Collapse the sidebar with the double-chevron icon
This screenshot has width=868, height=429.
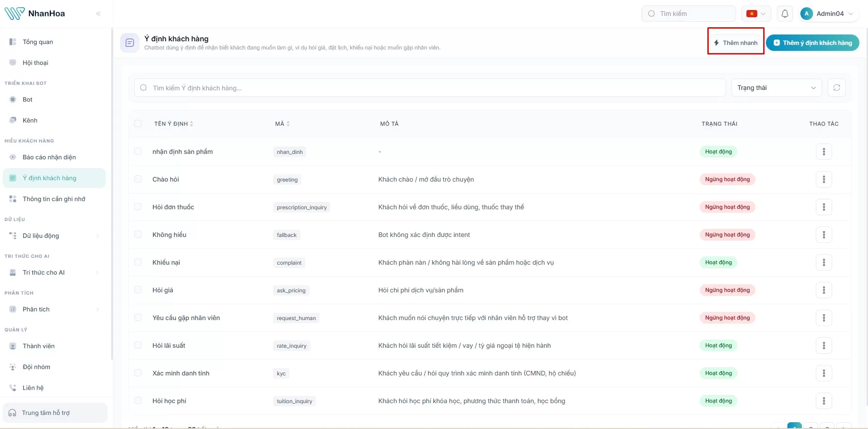[x=98, y=14]
